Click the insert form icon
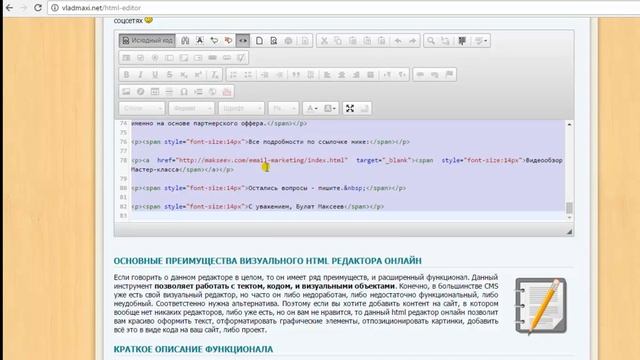The image size is (640, 360). coord(127,58)
